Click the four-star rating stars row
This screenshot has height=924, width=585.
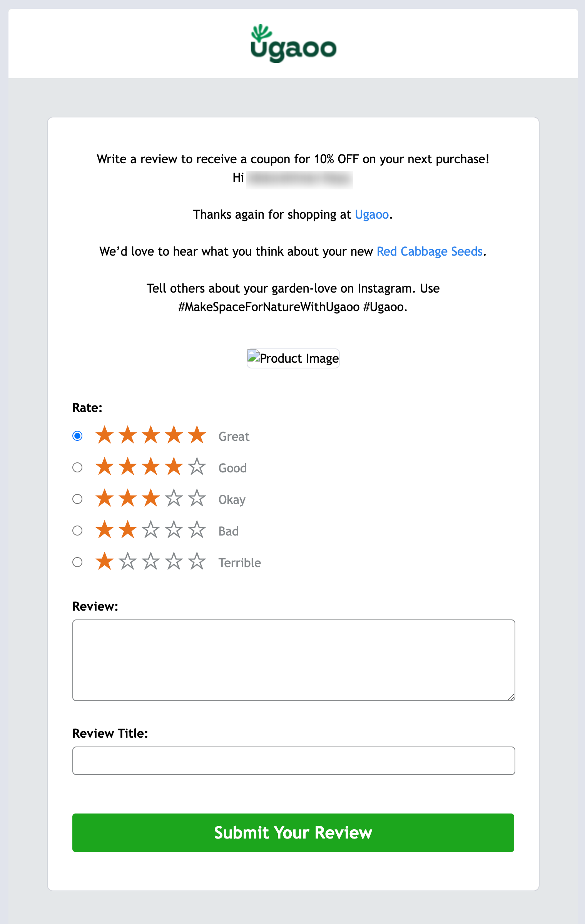tap(150, 467)
